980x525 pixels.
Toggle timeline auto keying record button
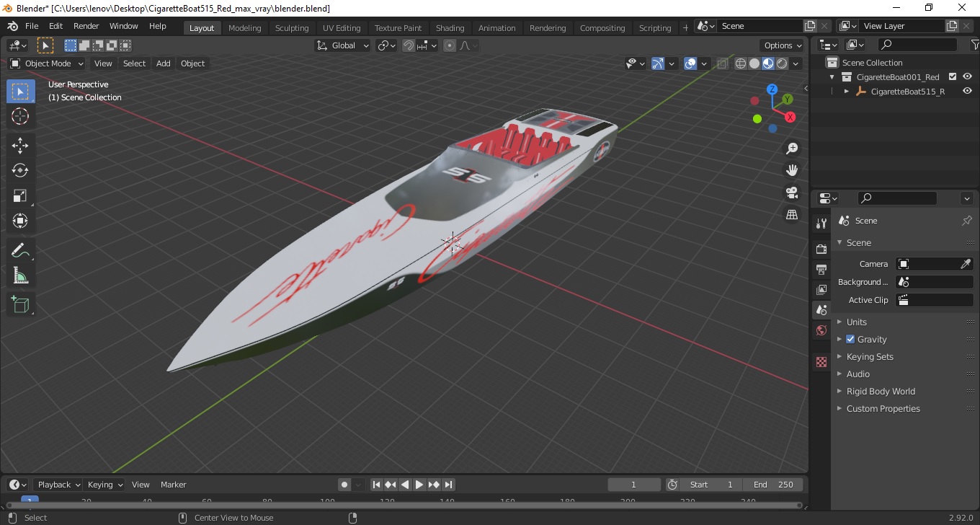click(x=344, y=485)
